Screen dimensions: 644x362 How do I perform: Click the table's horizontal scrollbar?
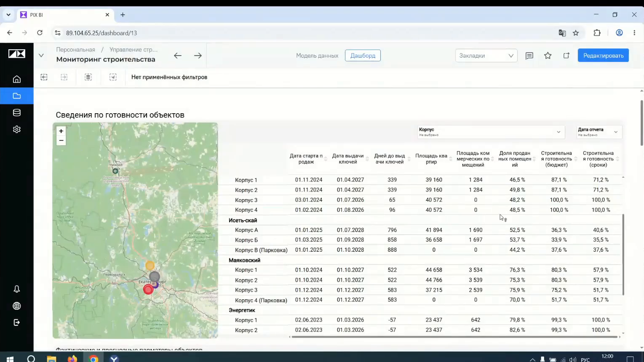click(x=454, y=337)
